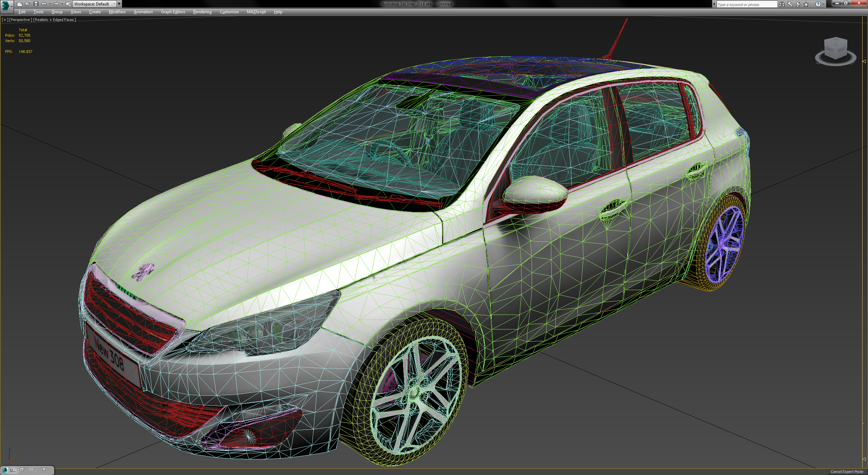
Task: Open the Communication Center satellite icon
Action: 797,4
